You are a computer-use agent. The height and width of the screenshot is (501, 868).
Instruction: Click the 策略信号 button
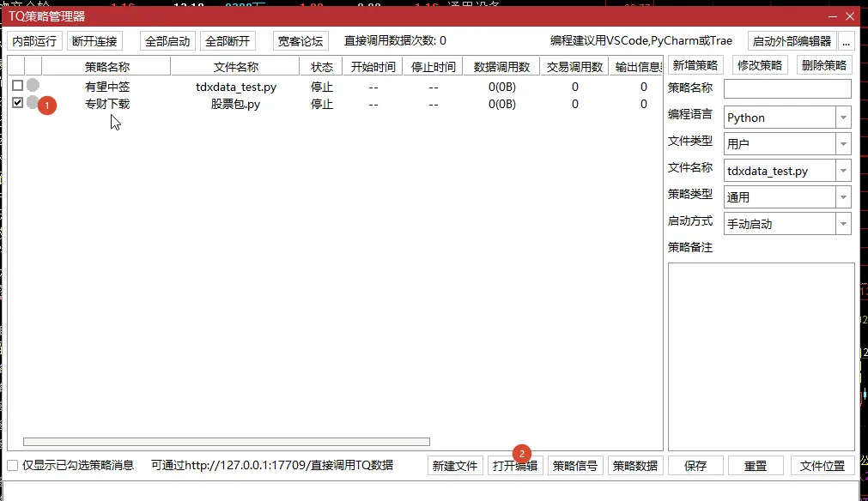point(575,466)
